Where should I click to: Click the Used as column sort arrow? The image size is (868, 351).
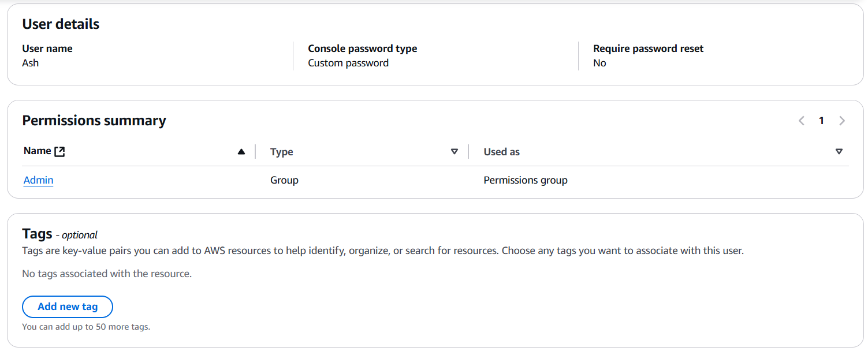[x=839, y=152]
